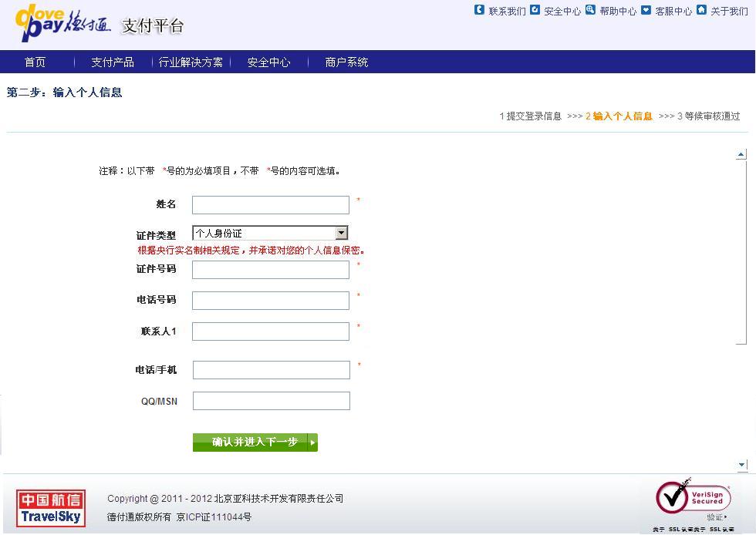Click the 姓名 input field

[x=270, y=205]
